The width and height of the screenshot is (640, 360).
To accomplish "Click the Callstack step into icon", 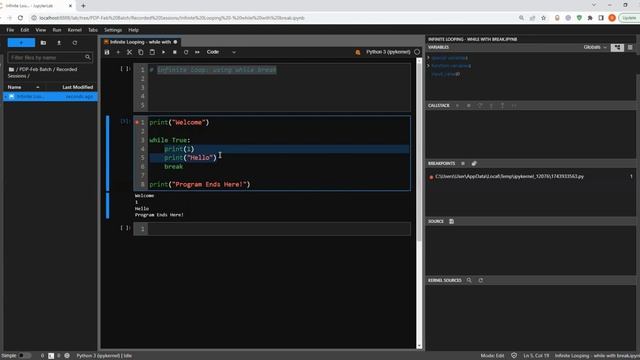I will tap(491, 106).
